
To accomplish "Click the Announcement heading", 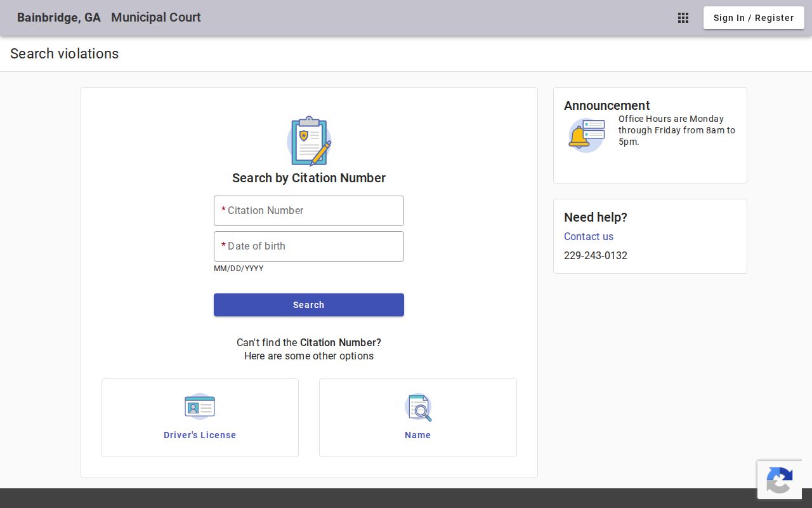I will pos(607,105).
